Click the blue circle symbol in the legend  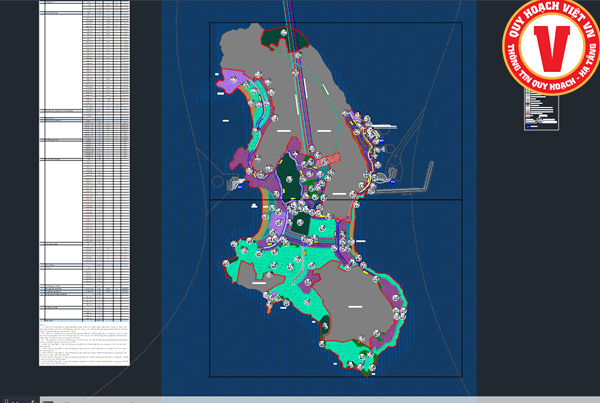point(528,127)
